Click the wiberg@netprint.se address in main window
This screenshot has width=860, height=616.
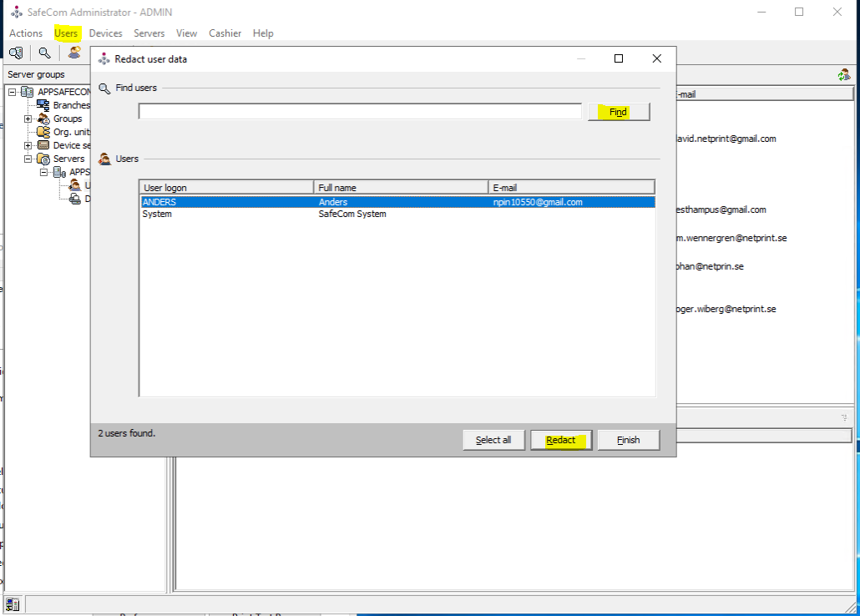point(726,309)
